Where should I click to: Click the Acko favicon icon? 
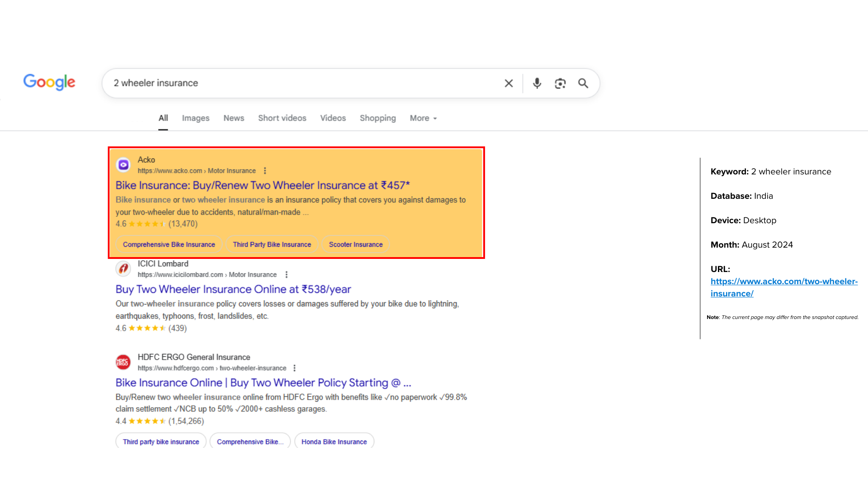pyautogui.click(x=123, y=165)
